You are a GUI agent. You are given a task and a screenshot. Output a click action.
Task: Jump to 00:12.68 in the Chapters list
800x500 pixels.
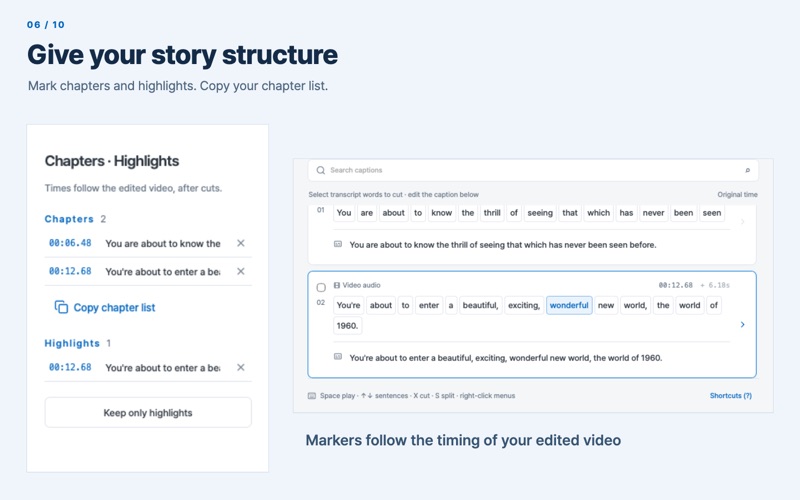70,271
